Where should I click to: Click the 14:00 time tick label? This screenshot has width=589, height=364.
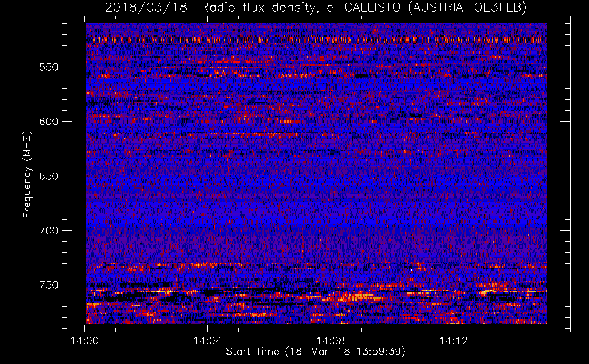click(x=84, y=341)
